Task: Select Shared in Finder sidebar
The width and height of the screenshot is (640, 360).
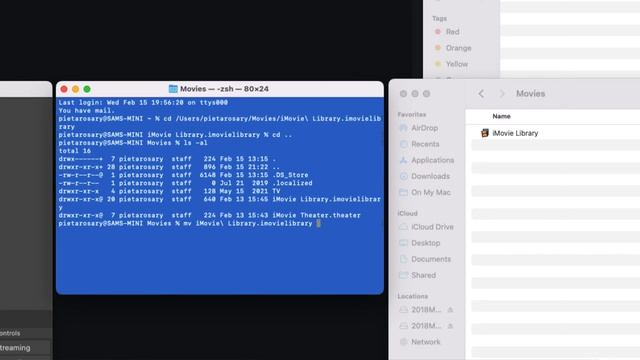Action: [x=425, y=275]
